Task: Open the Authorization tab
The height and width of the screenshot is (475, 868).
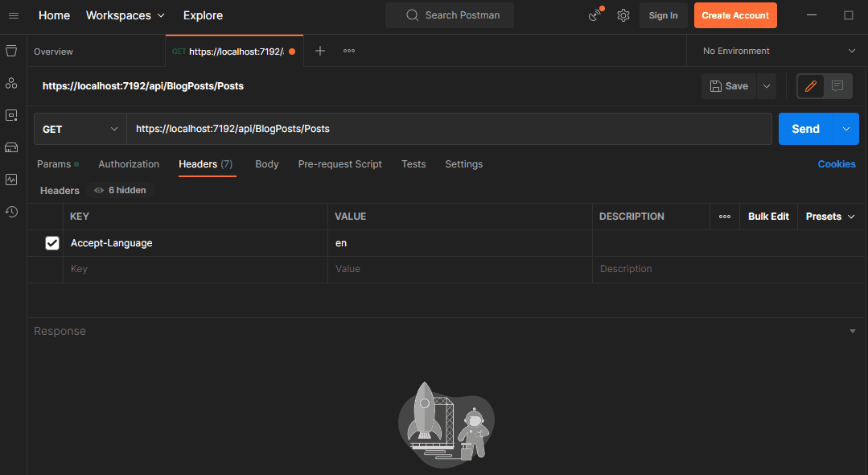Action: click(x=129, y=164)
